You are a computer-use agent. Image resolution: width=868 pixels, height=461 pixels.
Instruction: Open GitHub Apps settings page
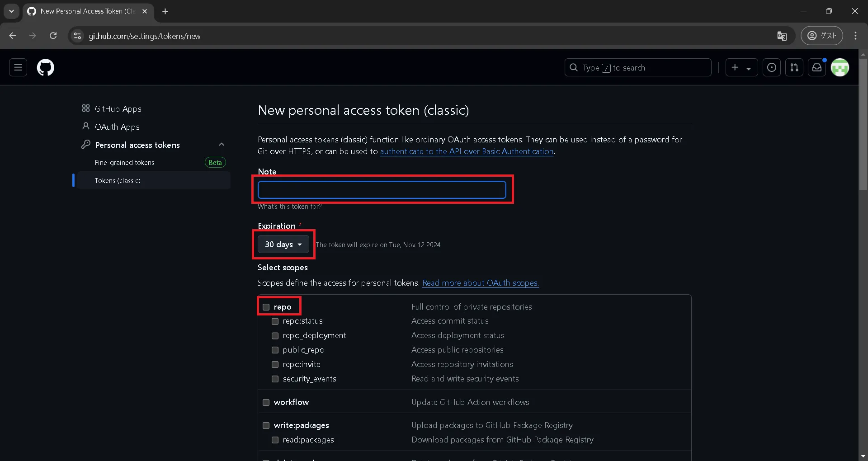click(118, 108)
